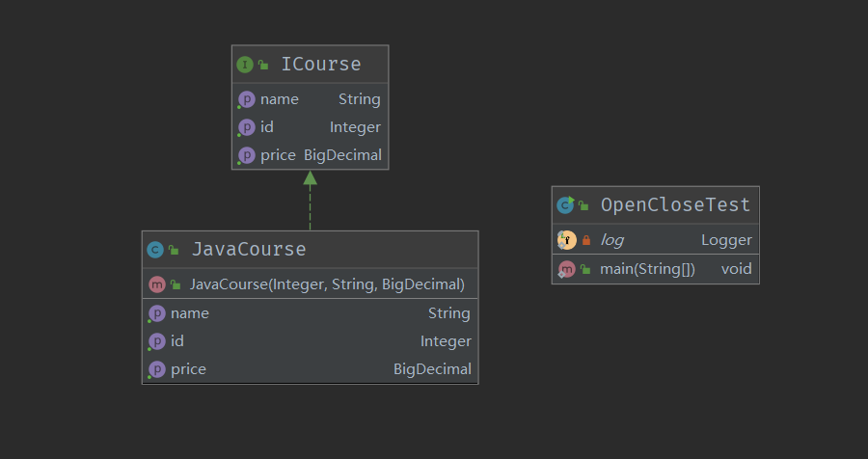The image size is (868, 459).
Task: Select the ICourse header title
Action: coord(321,65)
